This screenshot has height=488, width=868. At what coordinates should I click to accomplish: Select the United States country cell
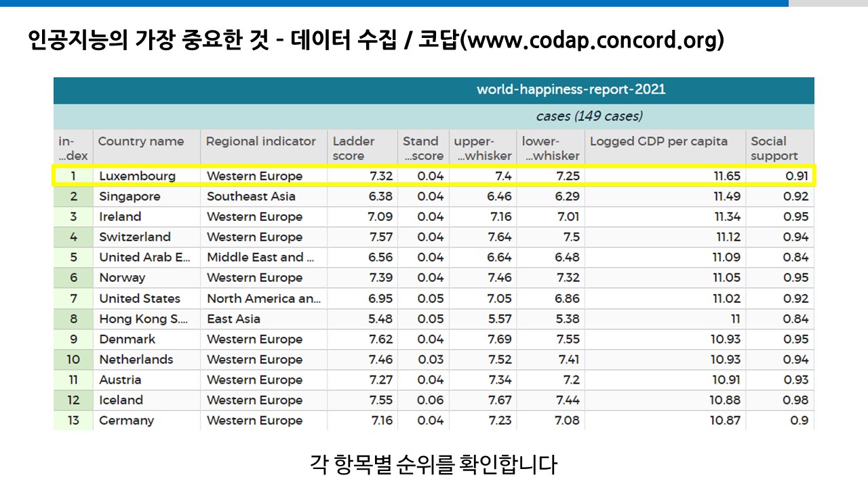(x=146, y=299)
